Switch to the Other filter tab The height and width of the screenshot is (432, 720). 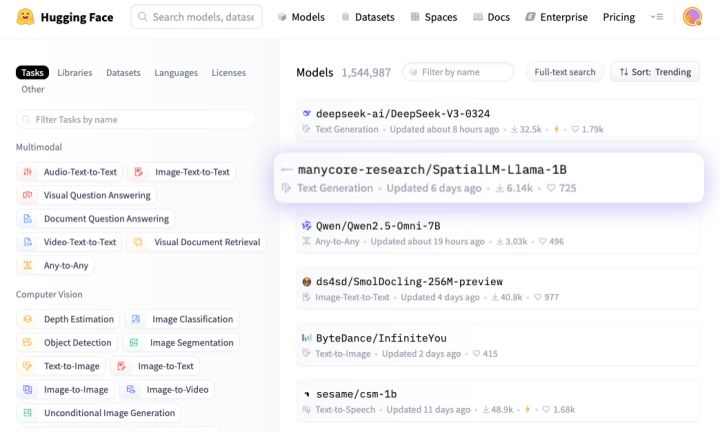click(x=33, y=89)
